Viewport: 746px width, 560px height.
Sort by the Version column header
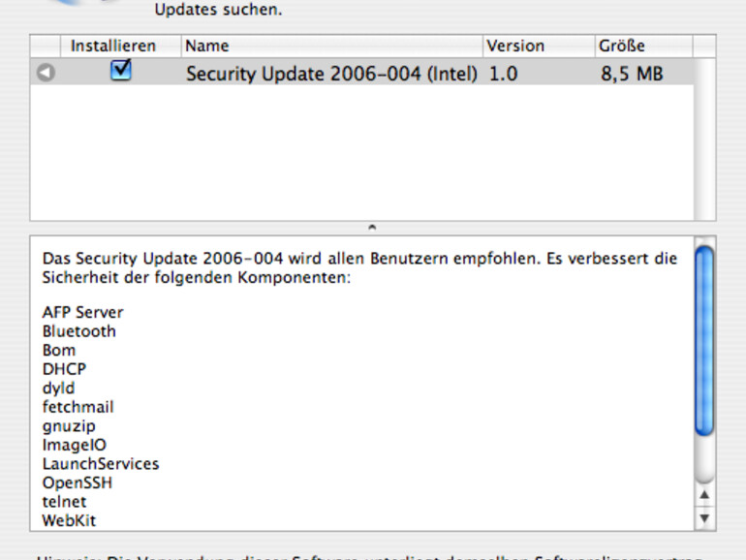click(539, 47)
